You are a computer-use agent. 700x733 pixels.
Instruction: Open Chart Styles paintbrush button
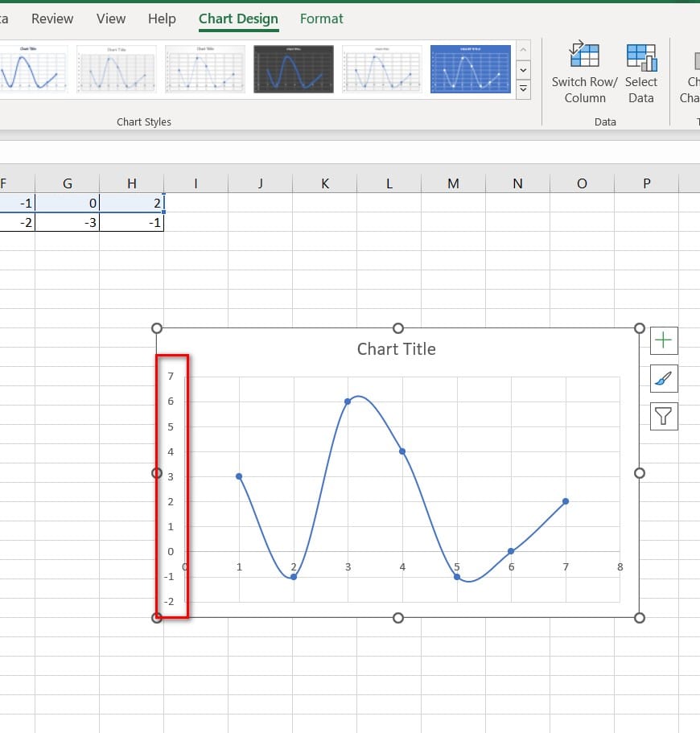click(x=664, y=378)
